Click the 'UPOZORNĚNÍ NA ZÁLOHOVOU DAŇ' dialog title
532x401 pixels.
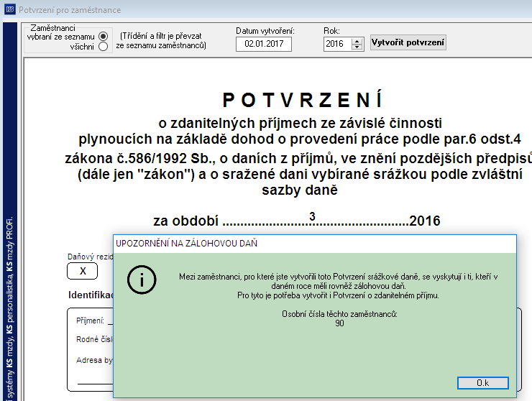tap(187, 244)
